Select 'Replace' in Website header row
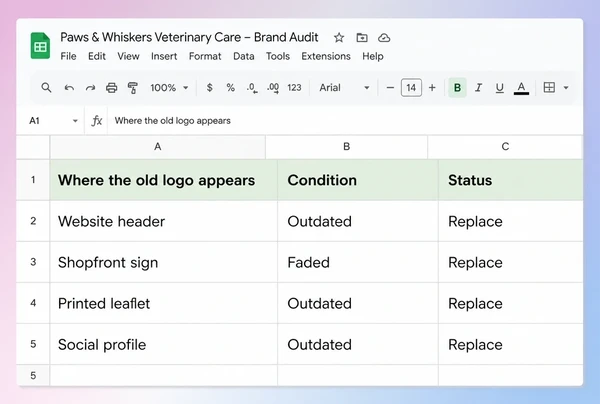 510,221
